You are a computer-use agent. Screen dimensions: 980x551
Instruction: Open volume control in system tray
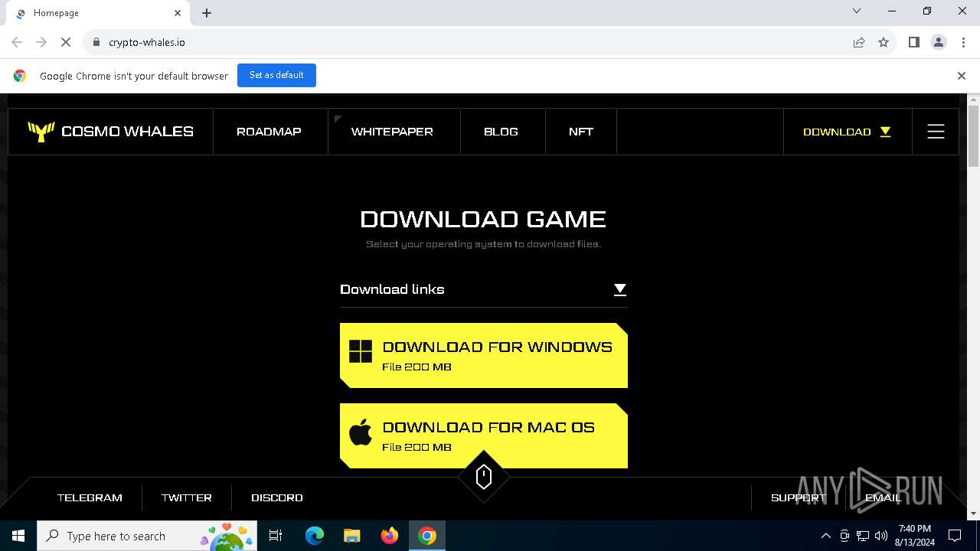pyautogui.click(x=881, y=536)
